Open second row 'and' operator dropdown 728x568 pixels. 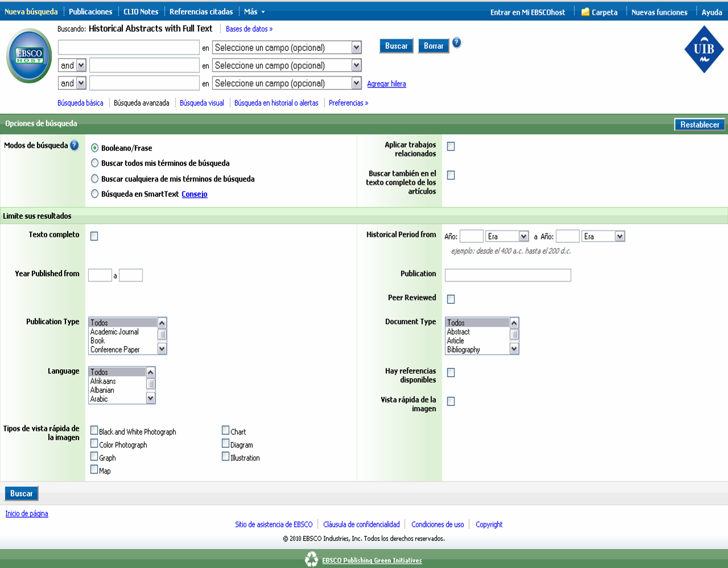click(72, 65)
